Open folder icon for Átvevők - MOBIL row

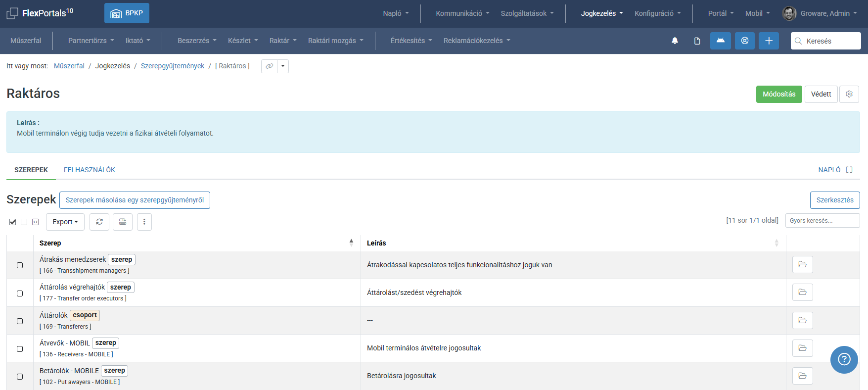pyautogui.click(x=803, y=348)
